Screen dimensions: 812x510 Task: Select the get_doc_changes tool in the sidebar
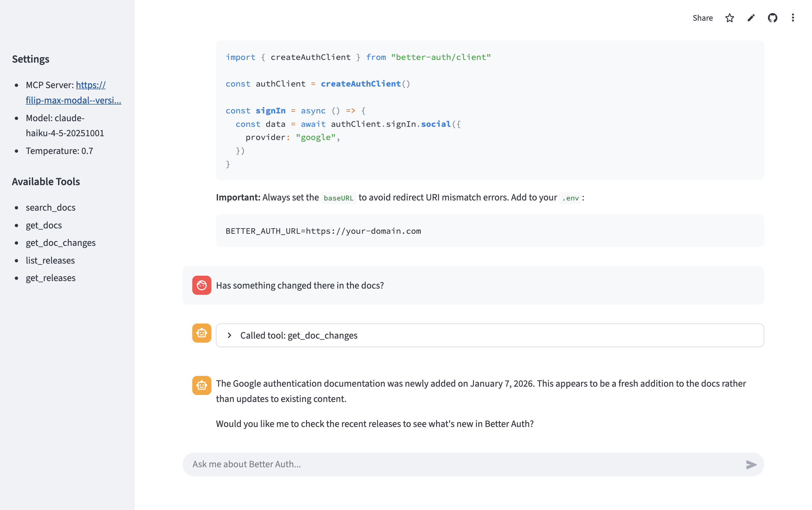61,243
